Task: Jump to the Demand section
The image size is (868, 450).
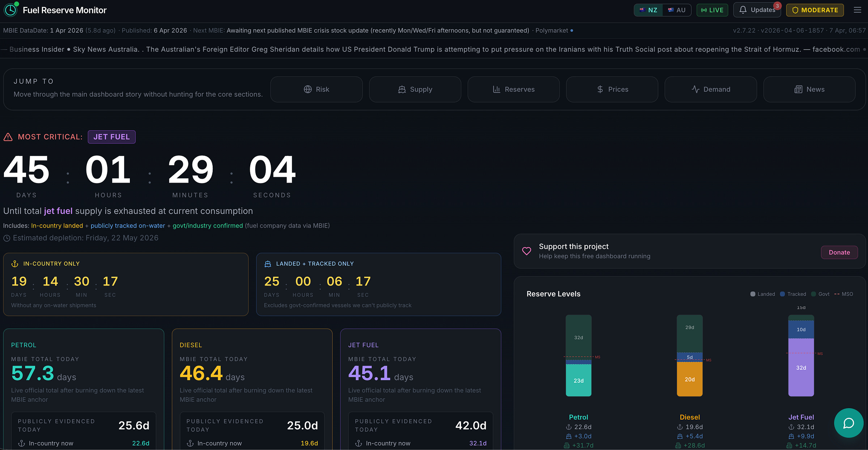Action: pos(711,89)
